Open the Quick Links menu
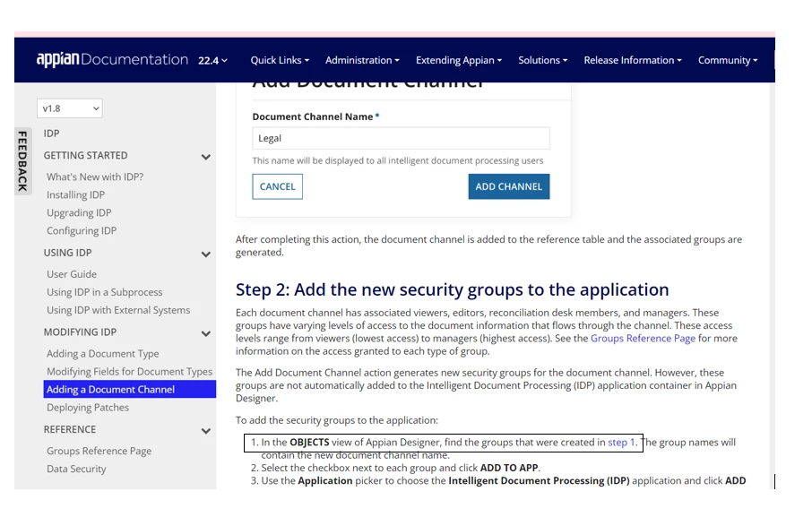Screen dimensions: 812x517 tap(280, 60)
